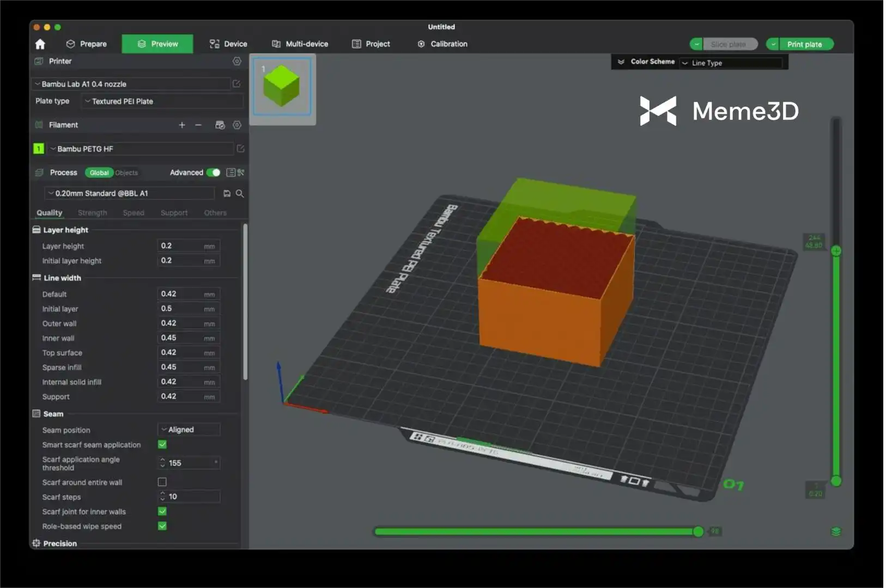The width and height of the screenshot is (886, 588).
Task: Uncheck Smart scarf seam application
Action: (x=162, y=444)
